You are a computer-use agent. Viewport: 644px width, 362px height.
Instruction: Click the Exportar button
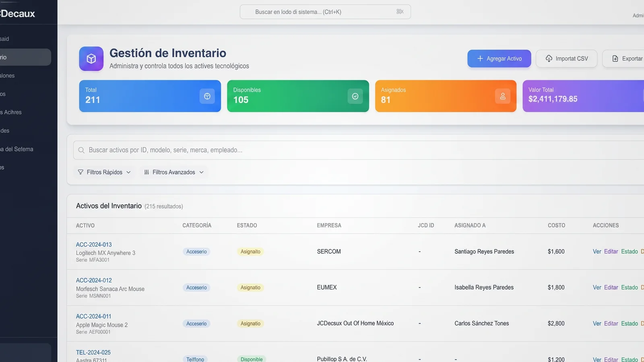click(x=623, y=59)
